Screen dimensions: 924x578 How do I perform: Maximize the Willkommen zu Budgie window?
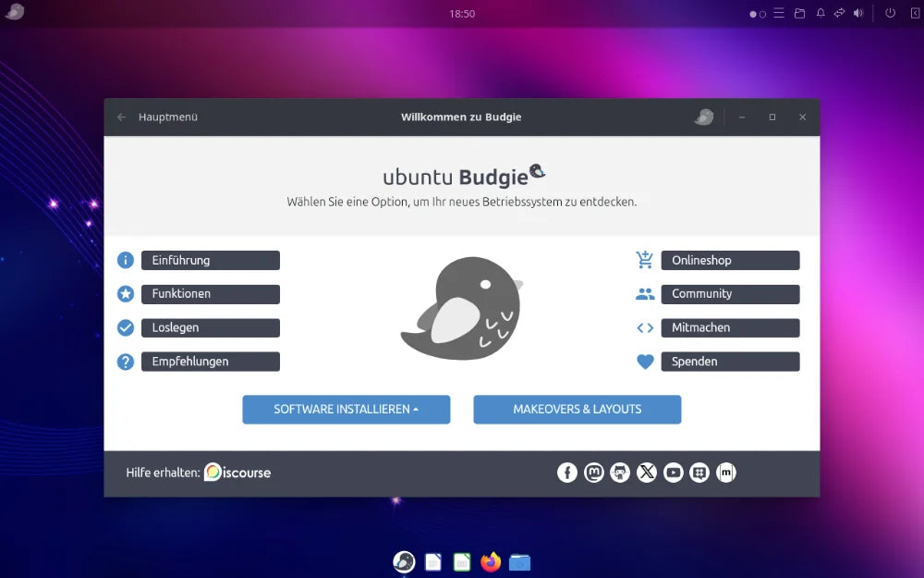tap(772, 117)
